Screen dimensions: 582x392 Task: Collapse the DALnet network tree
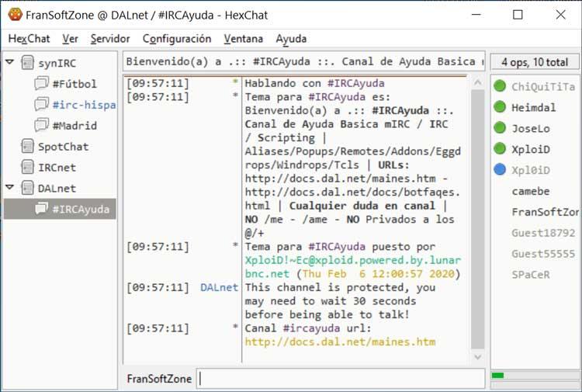click(10, 187)
